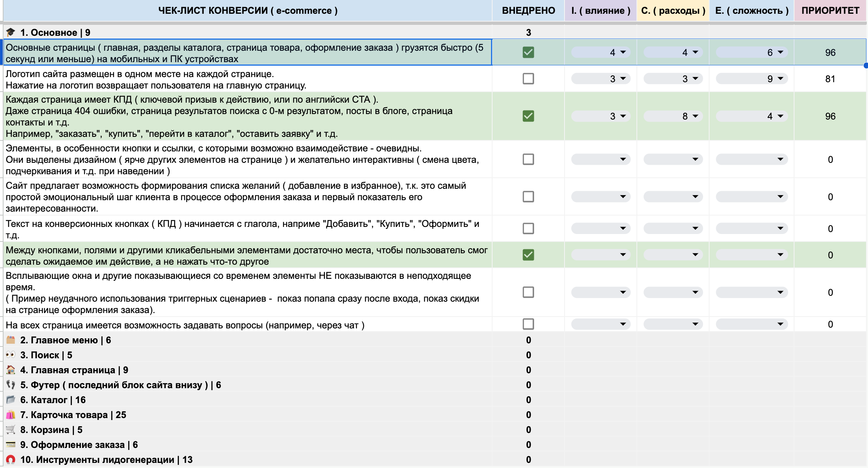868x468 pixels.
Task: Click the cart icon beside Корзина section
Action: click(11, 429)
